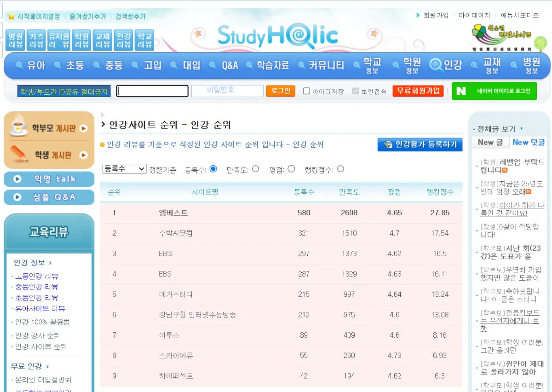Image resolution: width=552 pixels, height=392 pixels.
Task: Click the 즐겨찾기추가 link
Action: point(87,17)
